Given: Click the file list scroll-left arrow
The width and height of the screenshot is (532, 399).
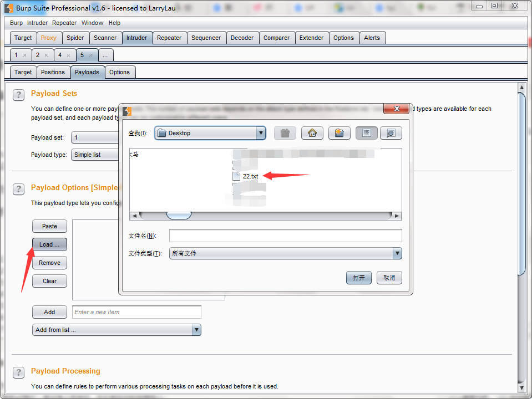Looking at the screenshot, I should point(134,216).
